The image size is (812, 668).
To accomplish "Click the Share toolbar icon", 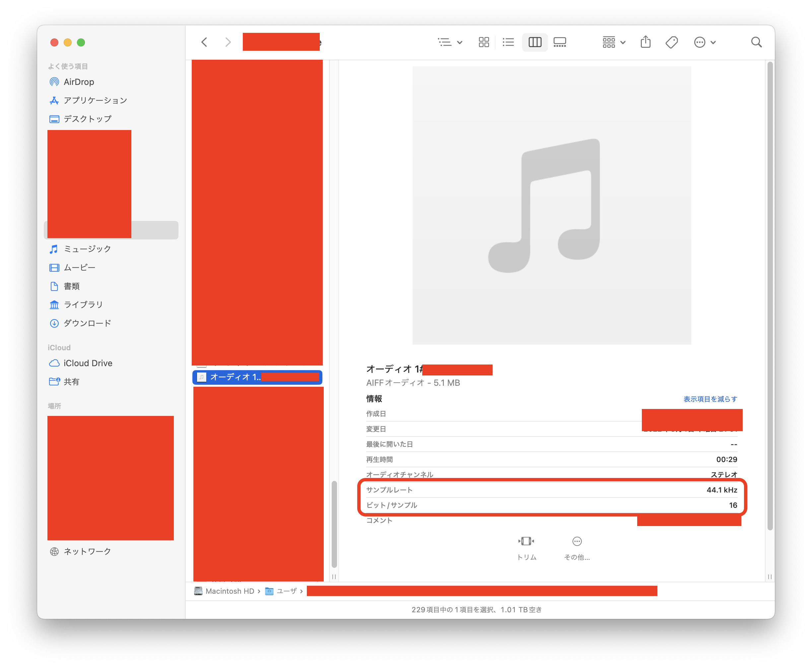I will coord(645,42).
